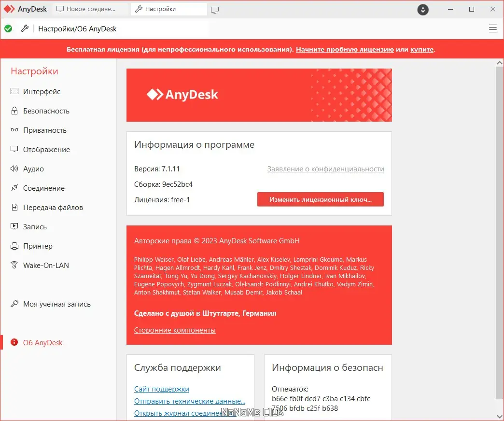This screenshot has height=421, width=504.
Task: Click the Аудио speaker icon
Action: pyautogui.click(x=14, y=168)
